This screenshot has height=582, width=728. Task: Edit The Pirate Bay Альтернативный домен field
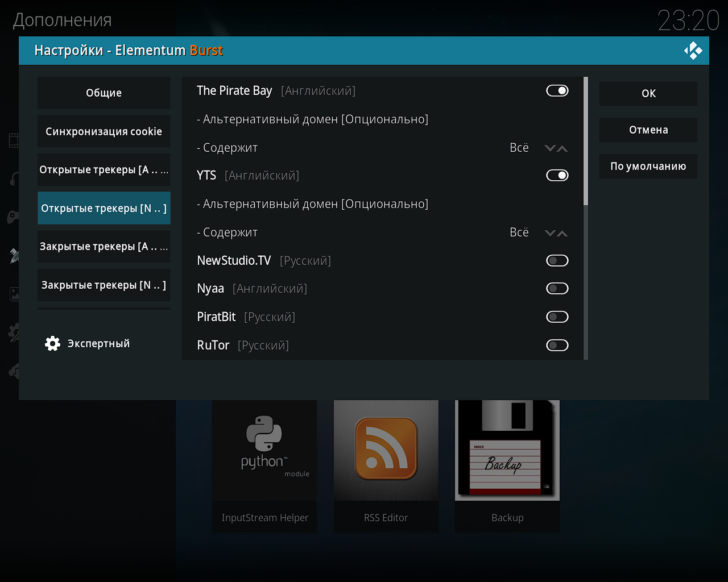[x=383, y=119]
